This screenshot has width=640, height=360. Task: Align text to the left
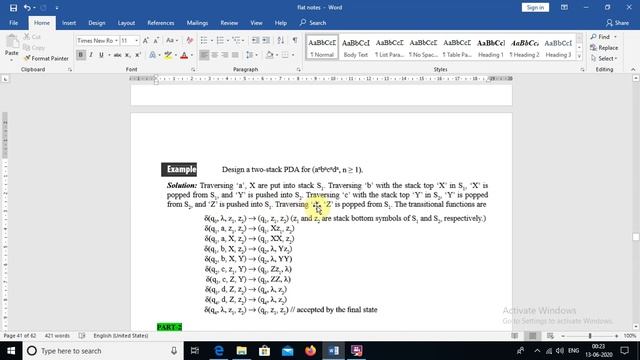pos(204,55)
